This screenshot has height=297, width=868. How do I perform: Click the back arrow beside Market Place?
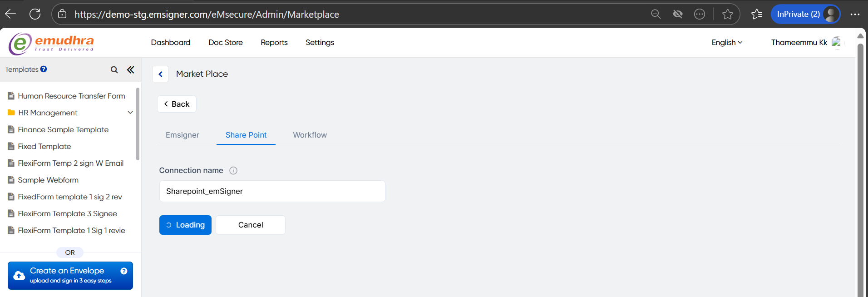(x=160, y=74)
